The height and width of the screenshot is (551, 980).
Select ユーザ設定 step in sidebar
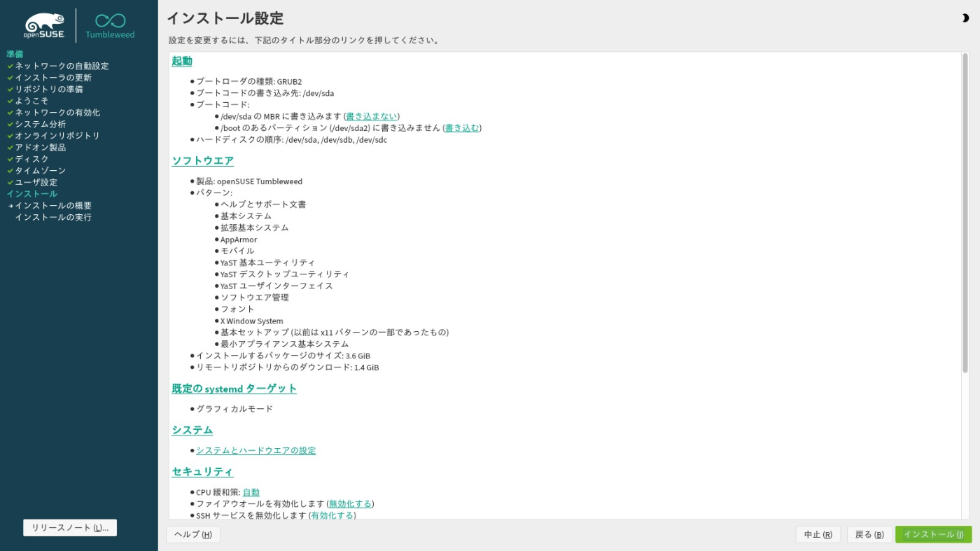(x=36, y=182)
